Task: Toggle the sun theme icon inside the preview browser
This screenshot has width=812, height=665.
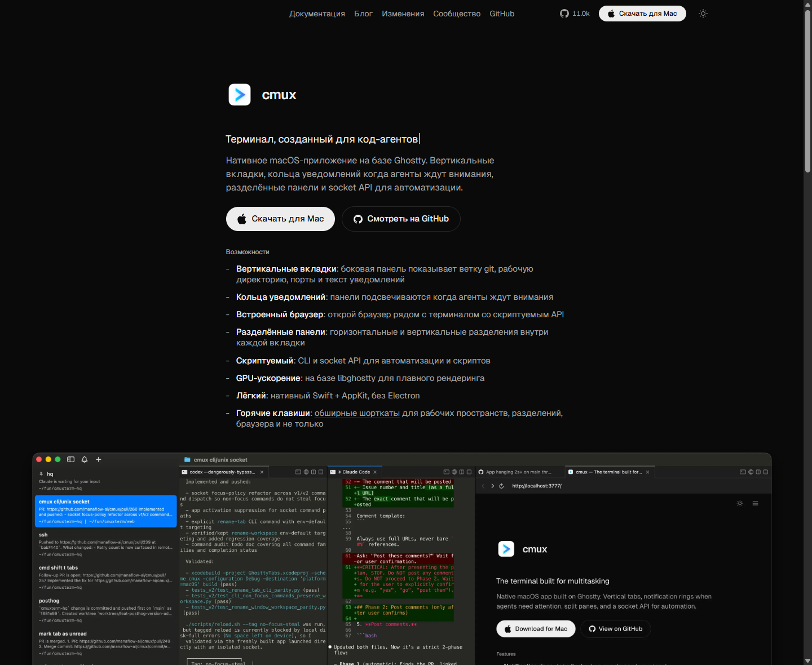Action: pyautogui.click(x=740, y=503)
